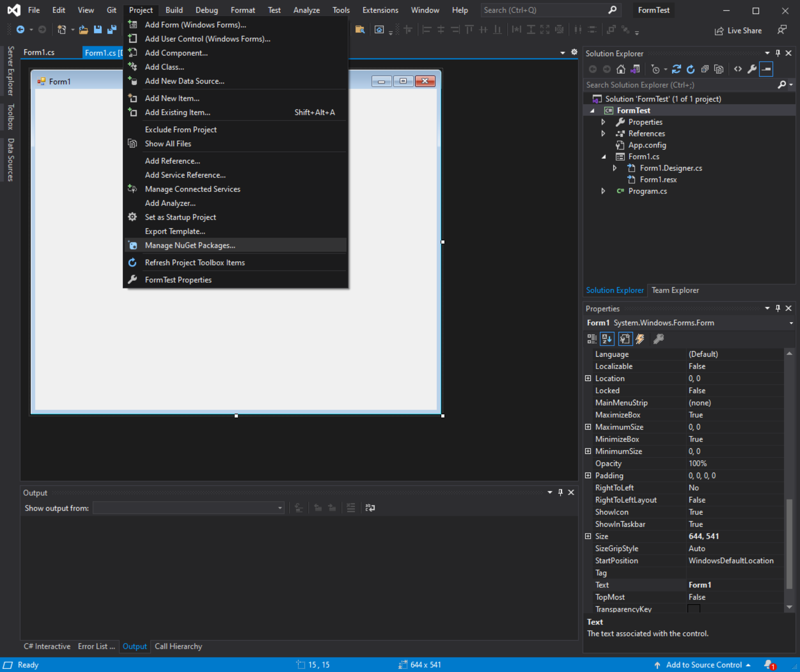Click the View Code angle-brackets icon
Image resolution: width=800 pixels, height=672 pixels.
[x=738, y=69]
